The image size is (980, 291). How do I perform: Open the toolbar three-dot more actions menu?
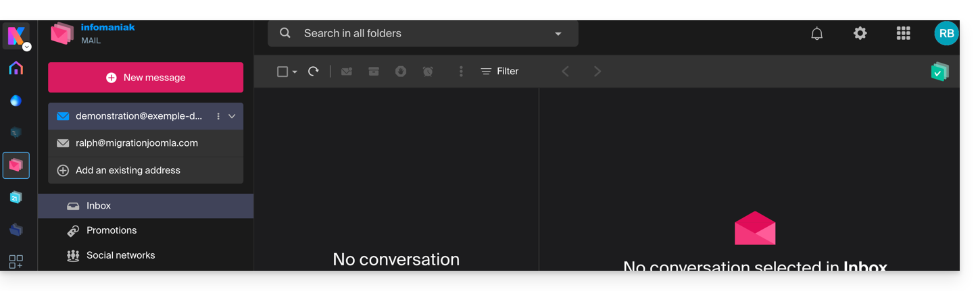(x=461, y=72)
